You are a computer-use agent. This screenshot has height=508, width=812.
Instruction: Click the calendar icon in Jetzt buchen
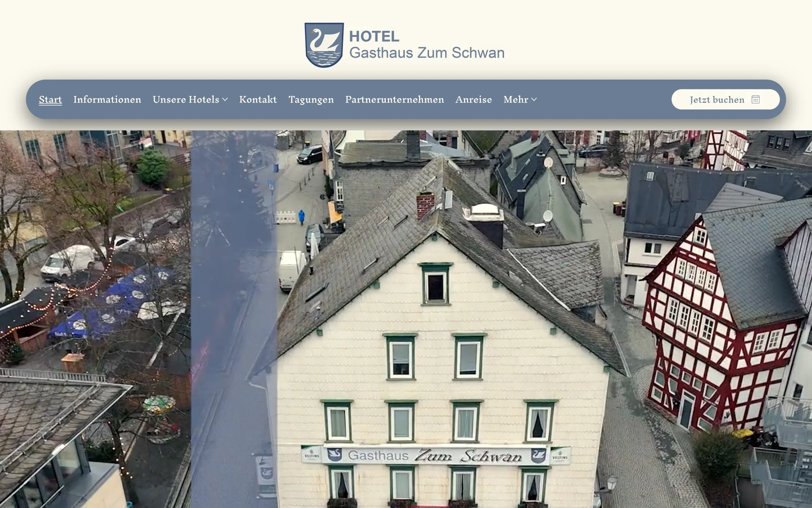756,99
